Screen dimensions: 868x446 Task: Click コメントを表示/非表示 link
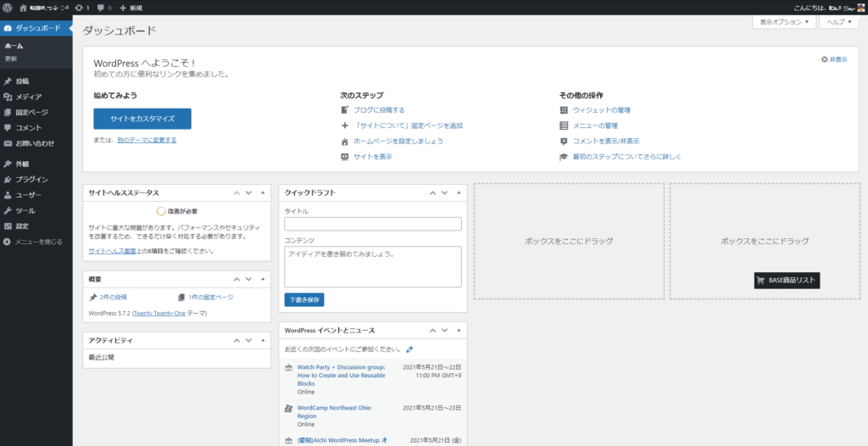point(606,142)
